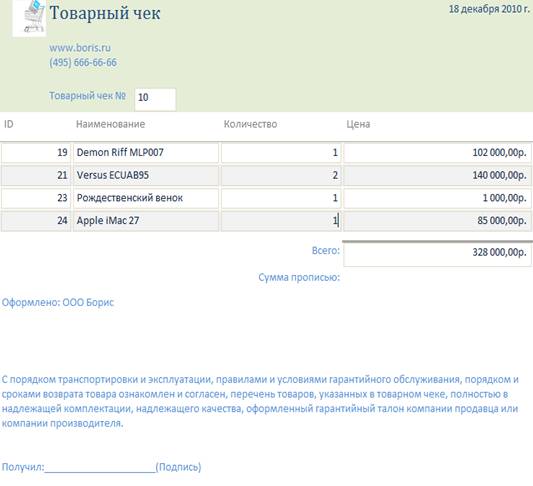
Task: Click the Рождественский венок name cell
Action: [146, 198]
